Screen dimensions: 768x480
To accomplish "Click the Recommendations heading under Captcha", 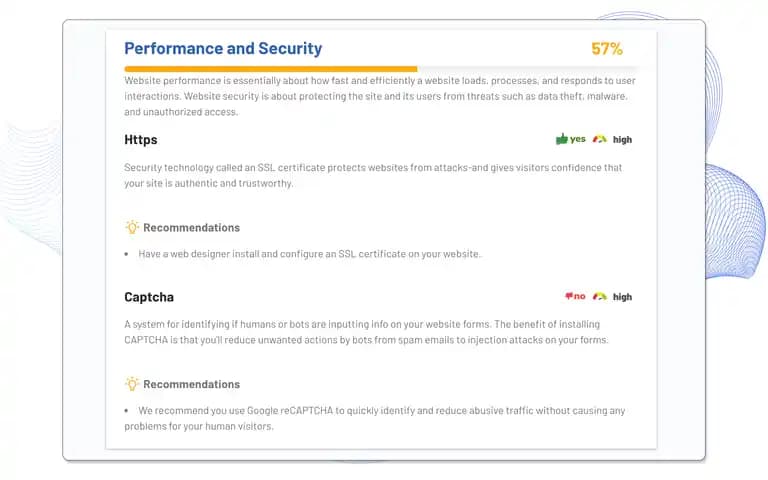I will pos(192,384).
